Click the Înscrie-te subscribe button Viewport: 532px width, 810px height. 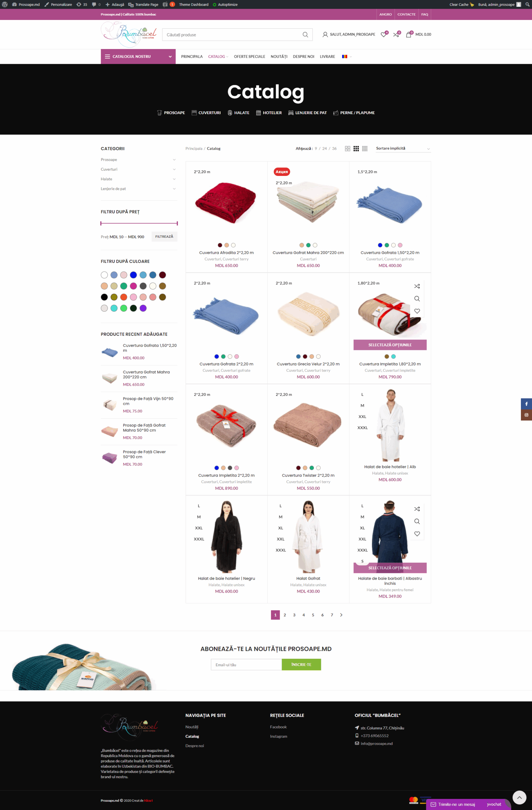pyautogui.click(x=301, y=664)
